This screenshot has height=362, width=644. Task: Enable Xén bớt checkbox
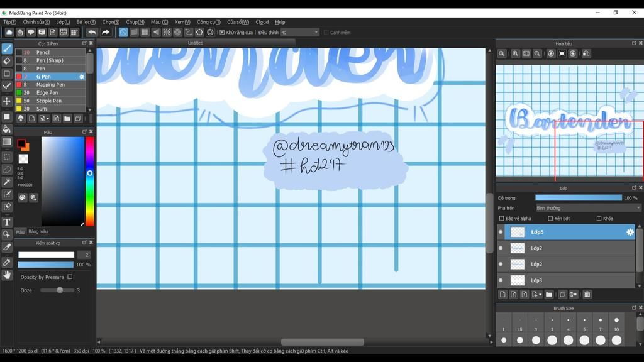click(x=550, y=218)
